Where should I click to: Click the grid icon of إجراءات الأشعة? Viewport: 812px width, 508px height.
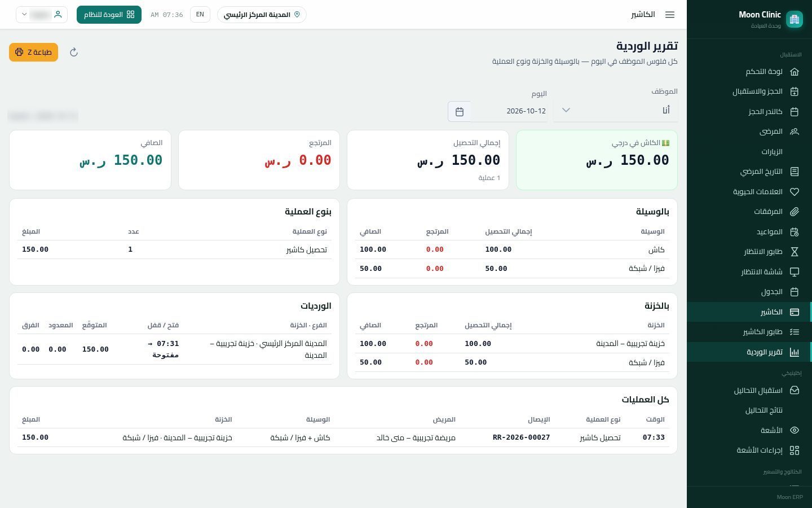click(x=795, y=450)
